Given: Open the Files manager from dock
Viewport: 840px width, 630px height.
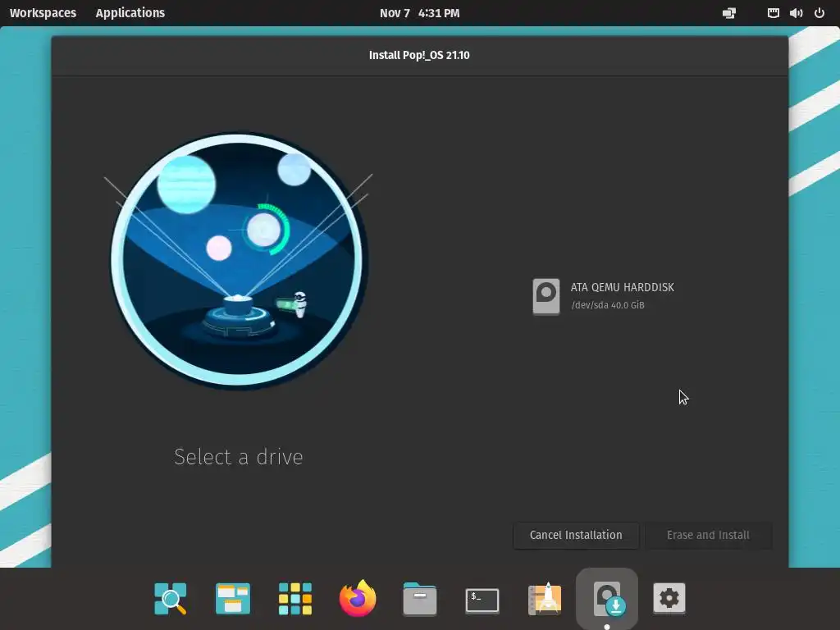Looking at the screenshot, I should pos(420,599).
